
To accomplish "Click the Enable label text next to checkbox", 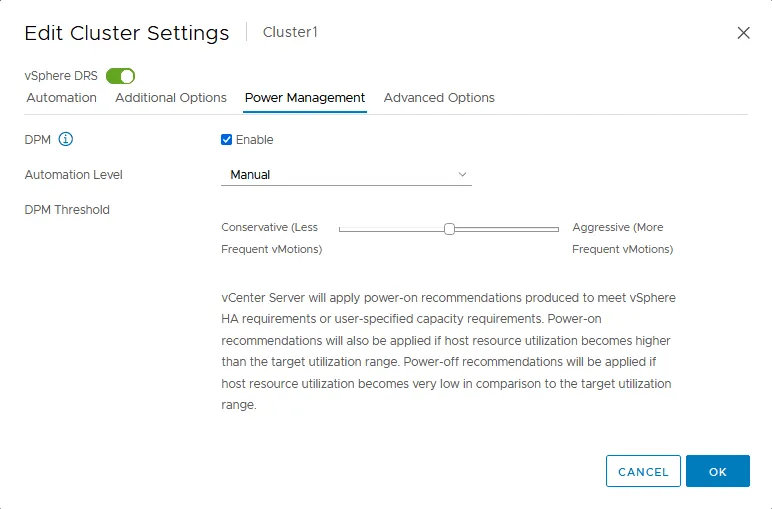I will pos(254,140).
